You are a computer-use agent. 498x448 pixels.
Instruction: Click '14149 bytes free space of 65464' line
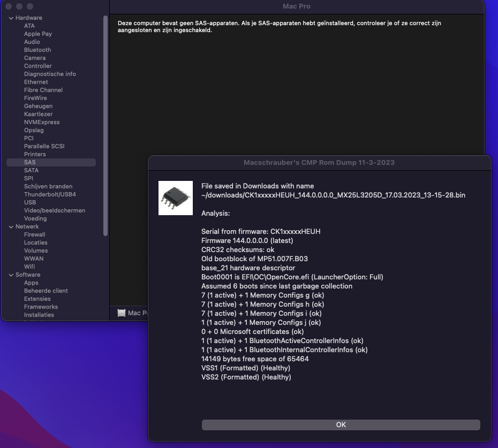click(x=255, y=359)
